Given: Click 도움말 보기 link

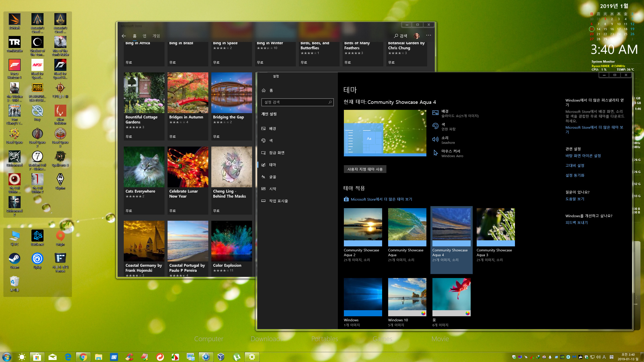Looking at the screenshot, I should (x=575, y=199).
